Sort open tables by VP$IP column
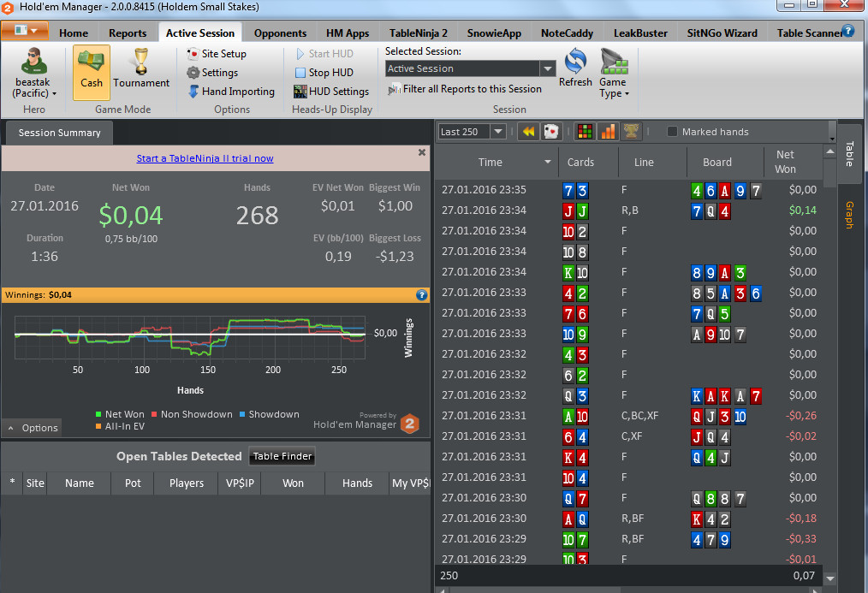 point(240,483)
